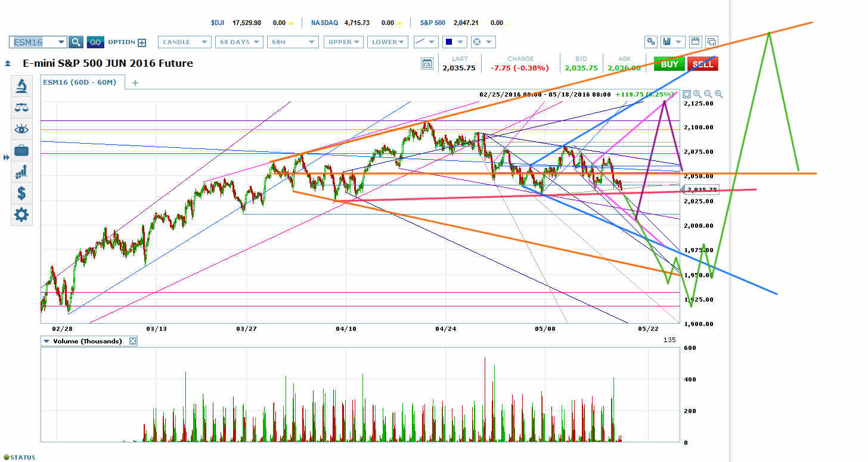
Task: Open the LOWER indicators dropdown
Action: tap(388, 42)
